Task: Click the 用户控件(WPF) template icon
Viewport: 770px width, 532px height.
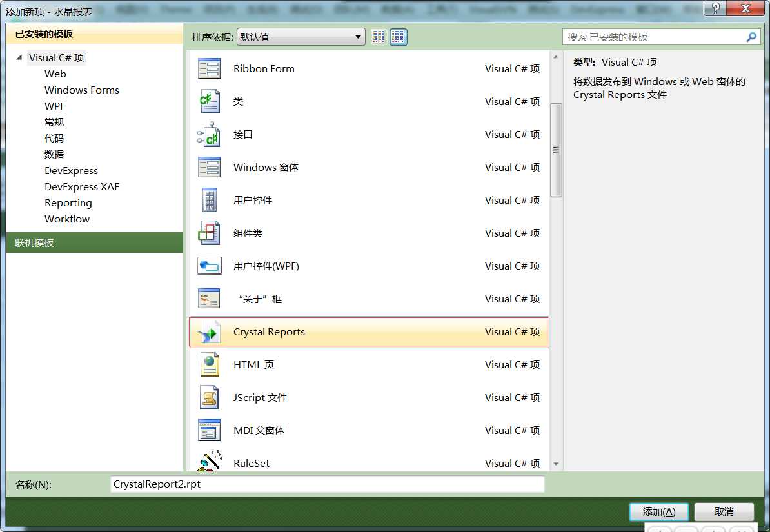Action: coord(209,266)
